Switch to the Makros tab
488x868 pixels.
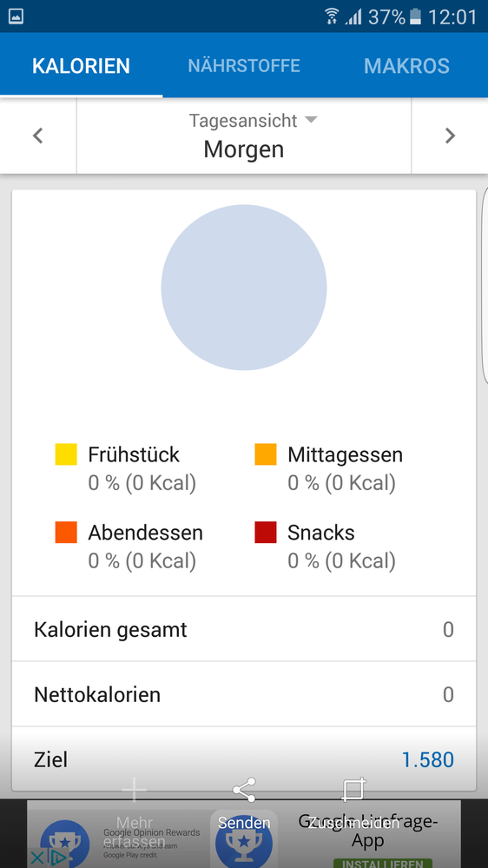[x=406, y=66]
